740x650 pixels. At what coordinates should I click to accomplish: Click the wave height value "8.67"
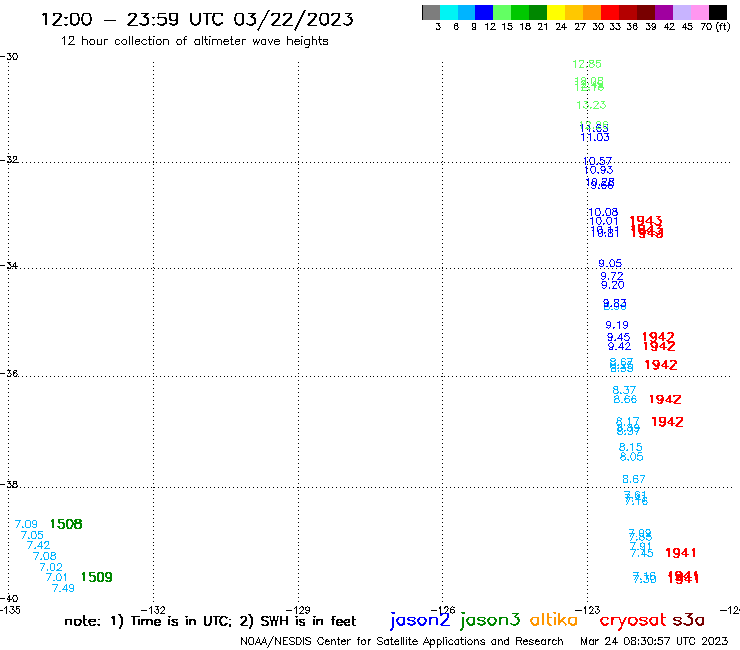(633, 479)
